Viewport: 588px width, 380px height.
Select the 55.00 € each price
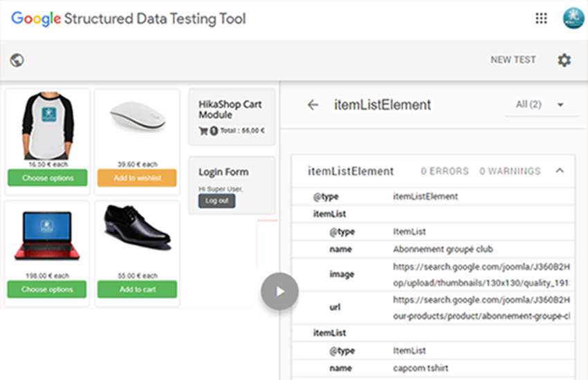138,276
